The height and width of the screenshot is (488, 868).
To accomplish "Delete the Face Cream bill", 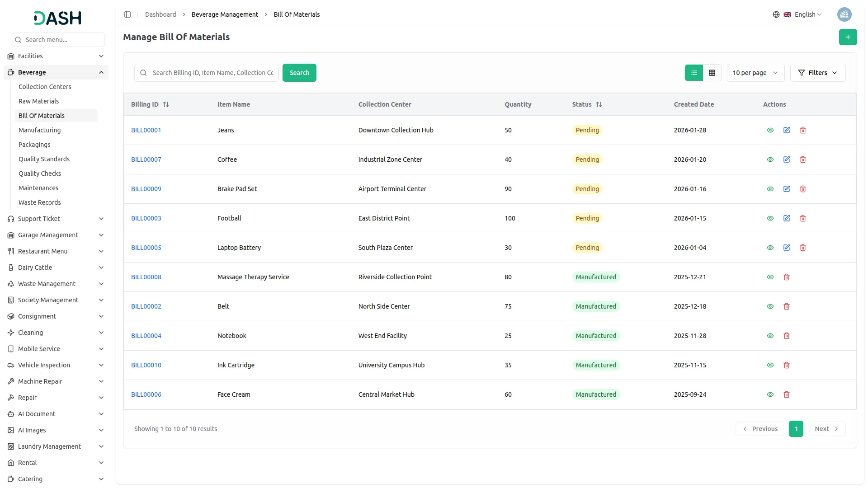I will tap(787, 394).
